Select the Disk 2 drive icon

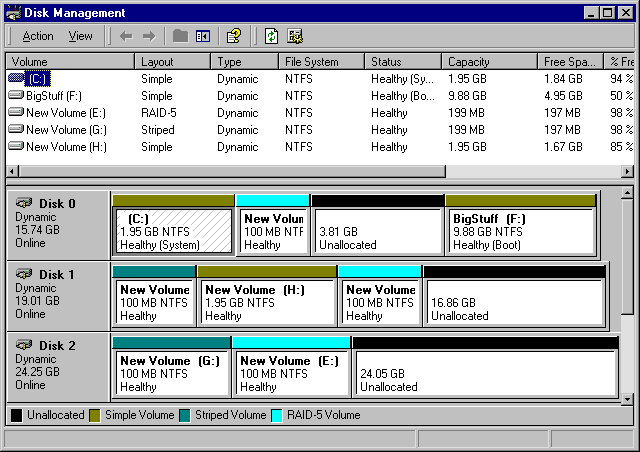(24, 345)
